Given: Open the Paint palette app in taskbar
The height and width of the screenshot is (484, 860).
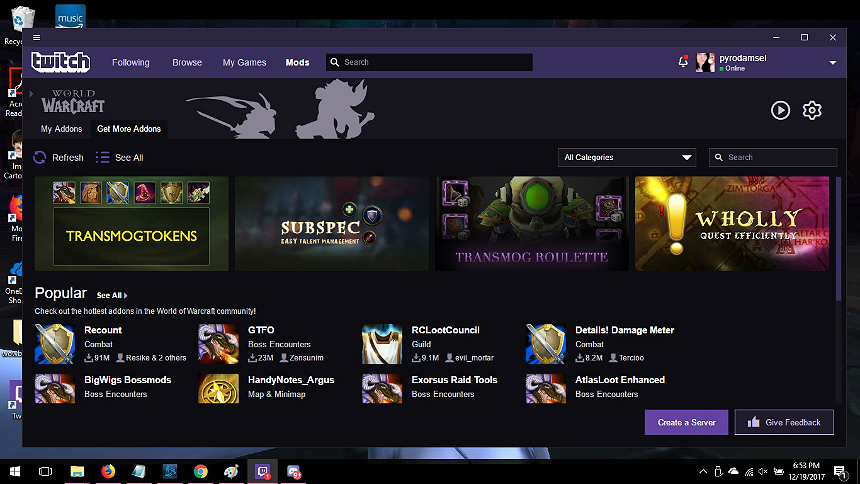Looking at the screenshot, I should coord(231,471).
